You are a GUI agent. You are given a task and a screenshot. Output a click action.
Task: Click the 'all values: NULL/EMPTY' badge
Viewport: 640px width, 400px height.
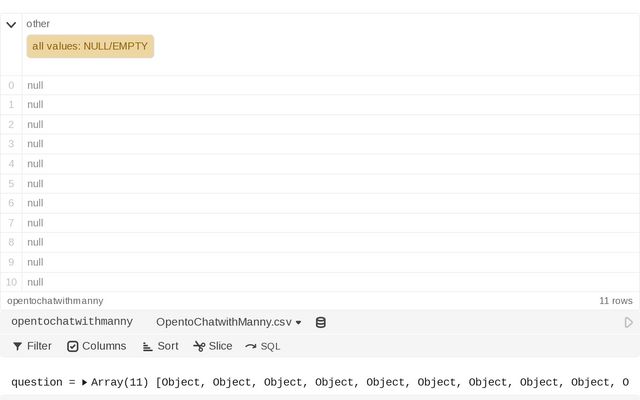(x=90, y=46)
